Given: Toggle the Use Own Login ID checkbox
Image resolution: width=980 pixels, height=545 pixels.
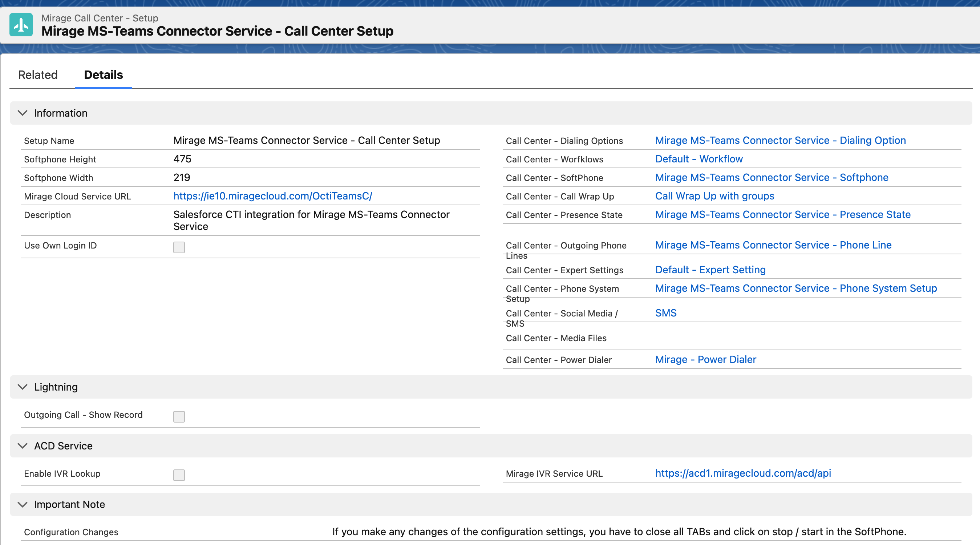Looking at the screenshot, I should coord(179,247).
